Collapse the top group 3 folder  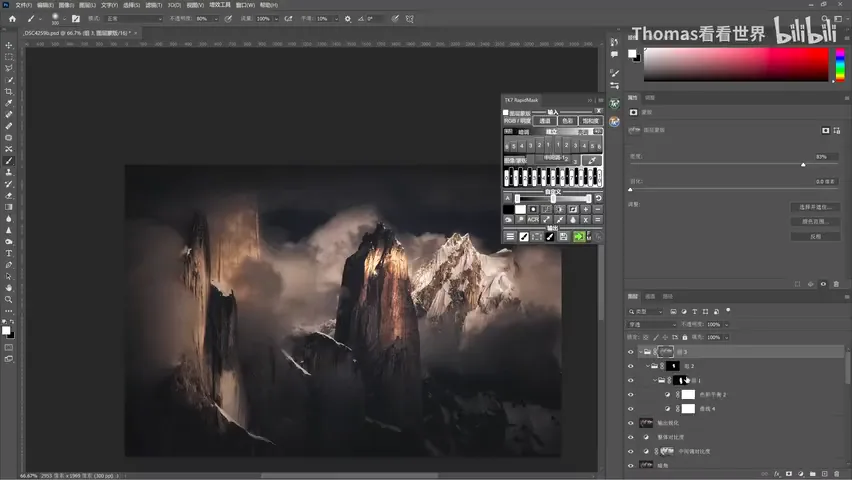[x=641, y=352]
